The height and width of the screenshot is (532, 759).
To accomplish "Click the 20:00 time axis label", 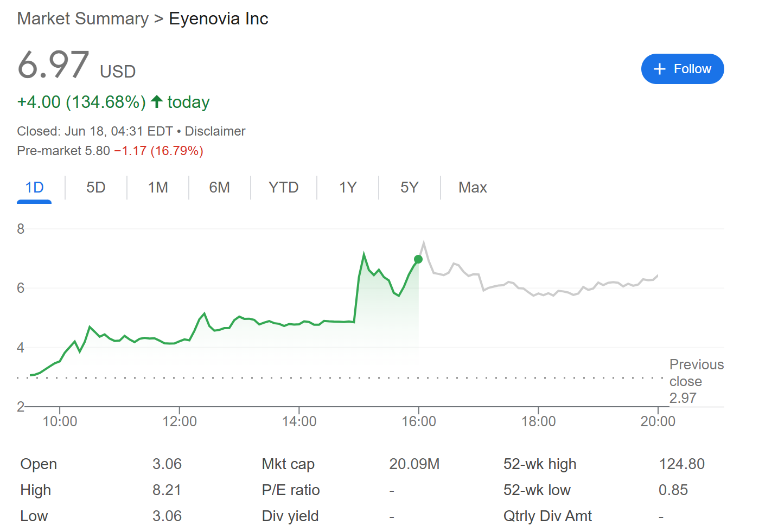I will click(x=658, y=421).
